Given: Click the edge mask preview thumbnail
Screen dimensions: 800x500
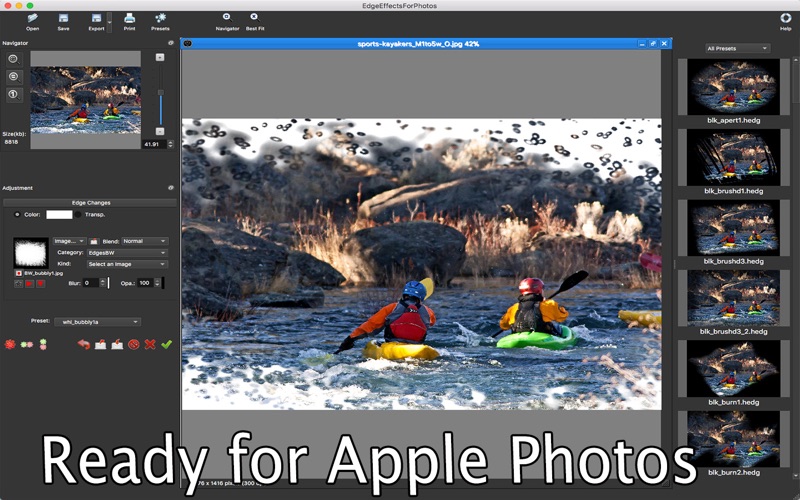Looking at the screenshot, I should click(31, 253).
